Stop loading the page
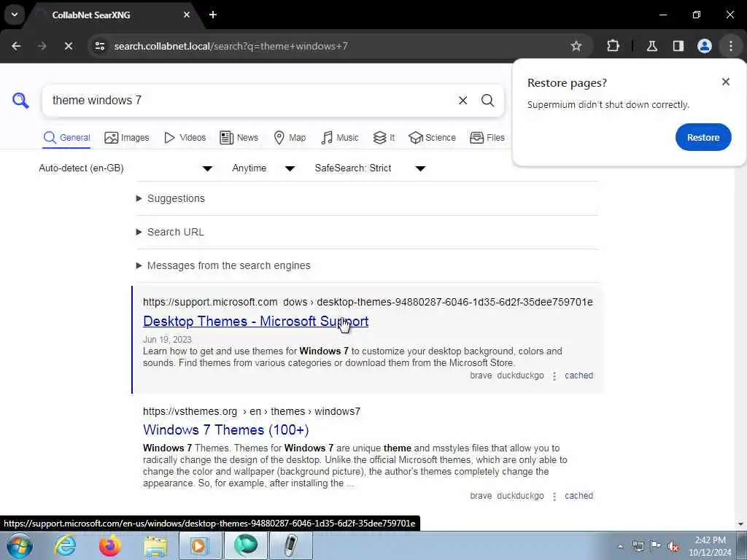Viewport: 747px width, 560px height. point(69,46)
